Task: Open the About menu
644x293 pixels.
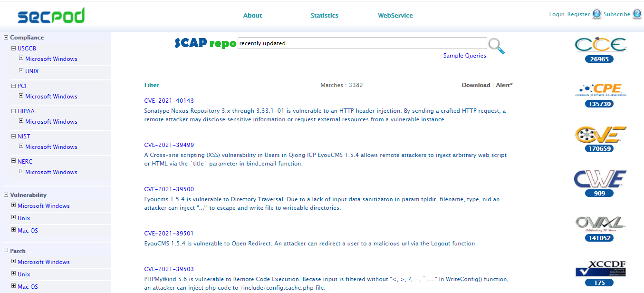Action: [x=252, y=15]
